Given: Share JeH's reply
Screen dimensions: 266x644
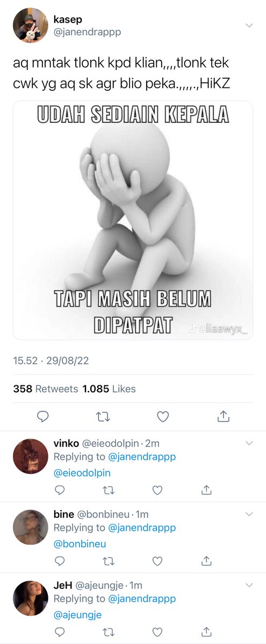Looking at the screenshot, I should point(206,632).
